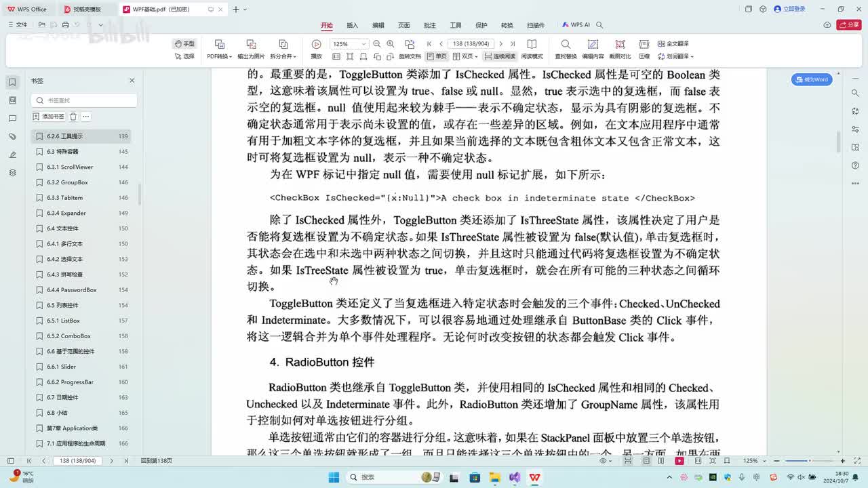Select bookmark 7.1 应用程序的生命周期

point(81,443)
